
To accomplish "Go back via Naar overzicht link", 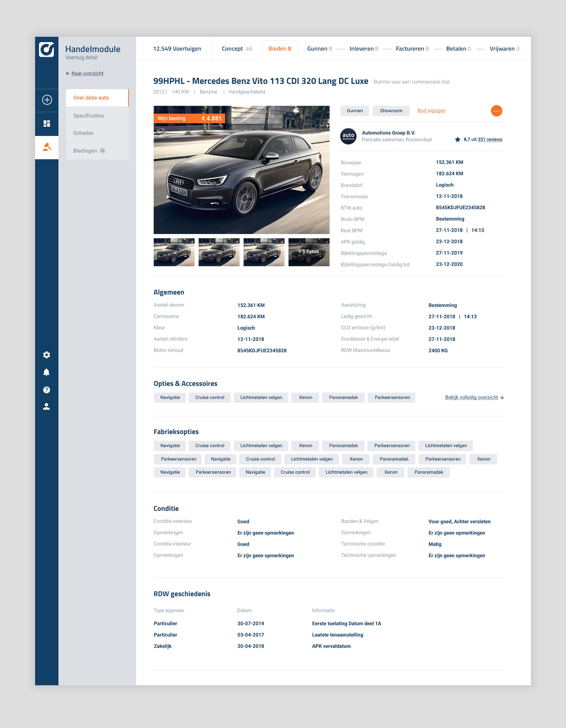I will pos(87,73).
